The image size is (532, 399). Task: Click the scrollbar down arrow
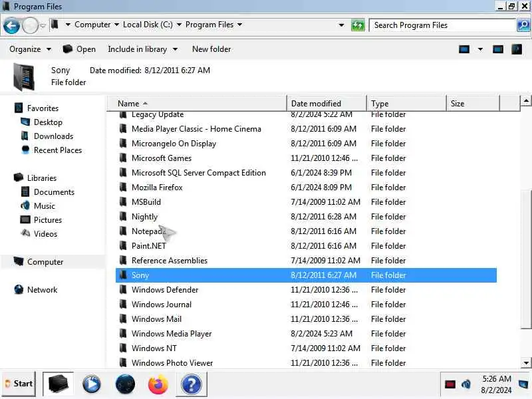pyautogui.click(x=526, y=362)
